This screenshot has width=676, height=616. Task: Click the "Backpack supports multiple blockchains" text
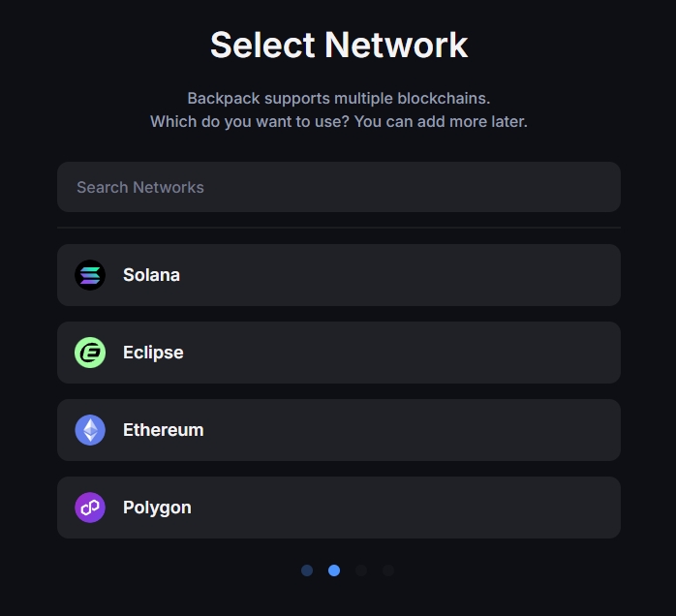(338, 99)
